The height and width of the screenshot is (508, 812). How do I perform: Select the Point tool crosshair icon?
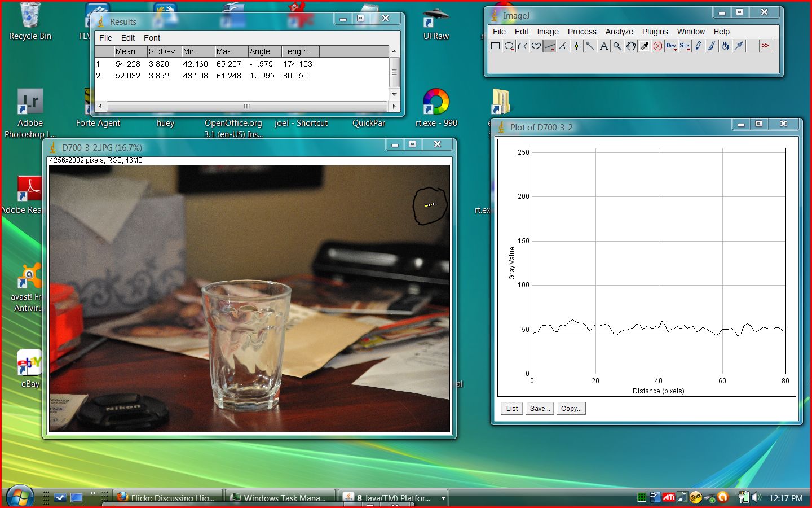pyautogui.click(x=577, y=46)
